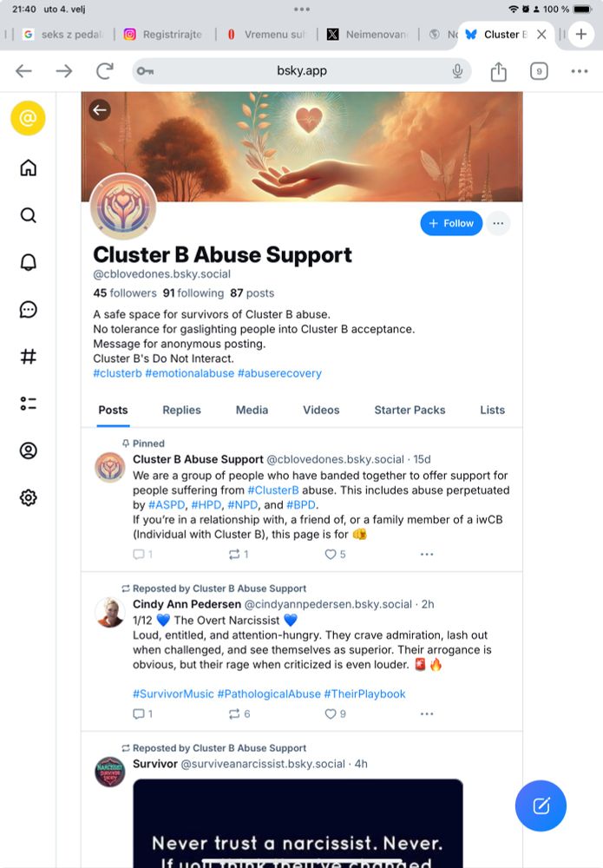The height and width of the screenshot is (868, 603).
Task: Open pinned post's three-dot menu
Action: [427, 554]
